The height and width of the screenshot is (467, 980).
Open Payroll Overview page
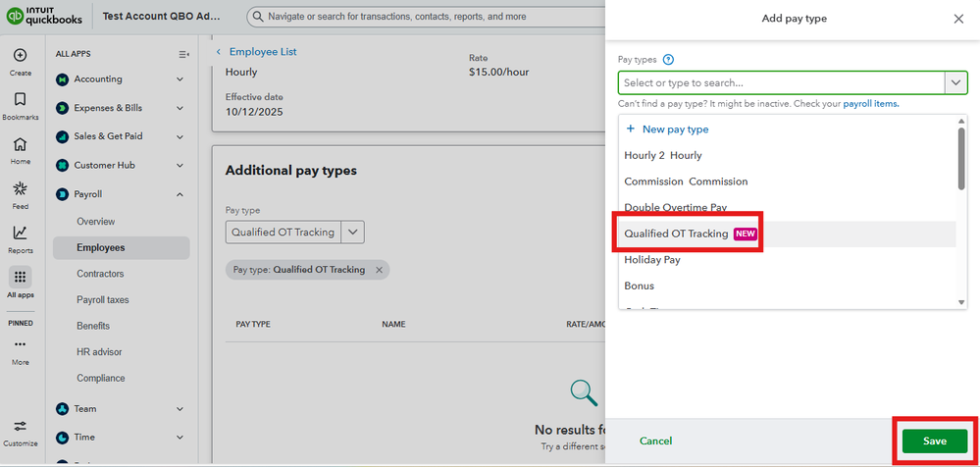(x=95, y=222)
